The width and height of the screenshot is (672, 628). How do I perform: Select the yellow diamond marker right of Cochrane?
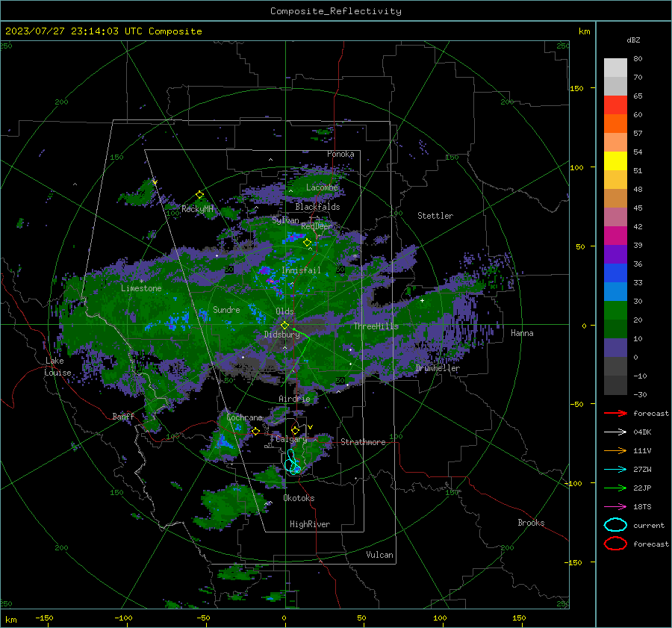click(255, 431)
